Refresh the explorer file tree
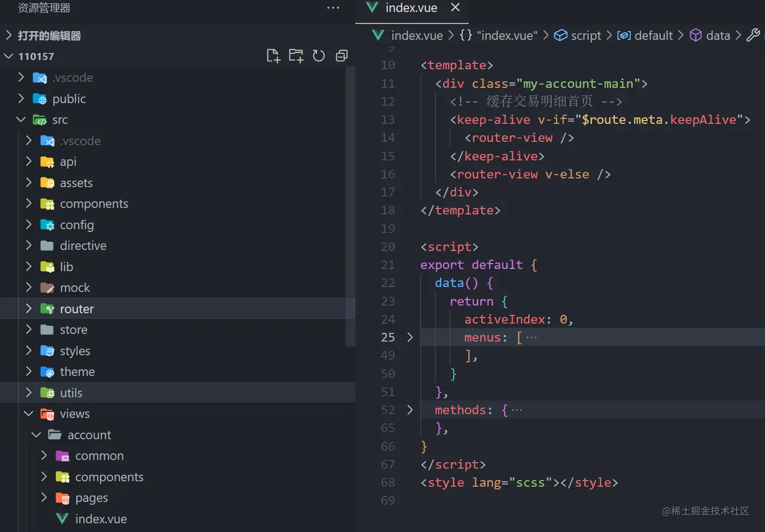Viewport: 765px width, 532px height. [x=319, y=56]
